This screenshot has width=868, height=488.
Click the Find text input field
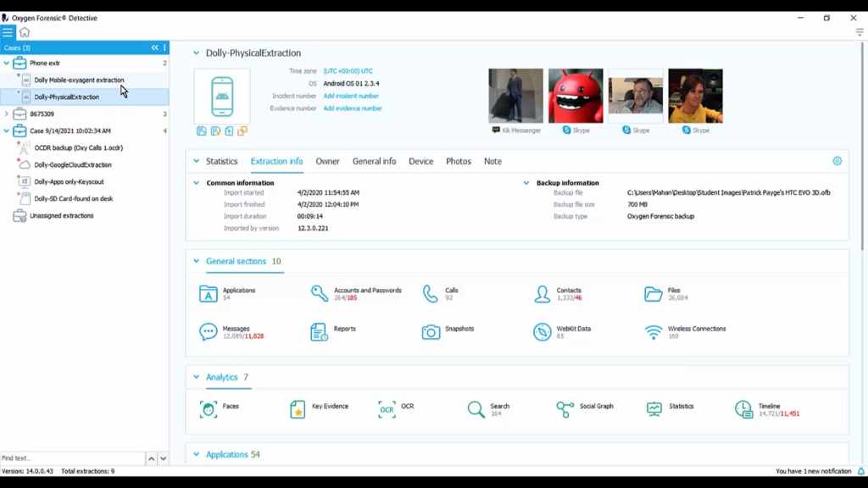73,458
